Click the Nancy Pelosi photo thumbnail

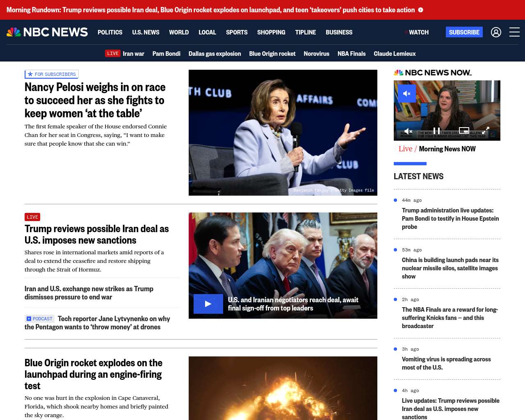tap(283, 132)
